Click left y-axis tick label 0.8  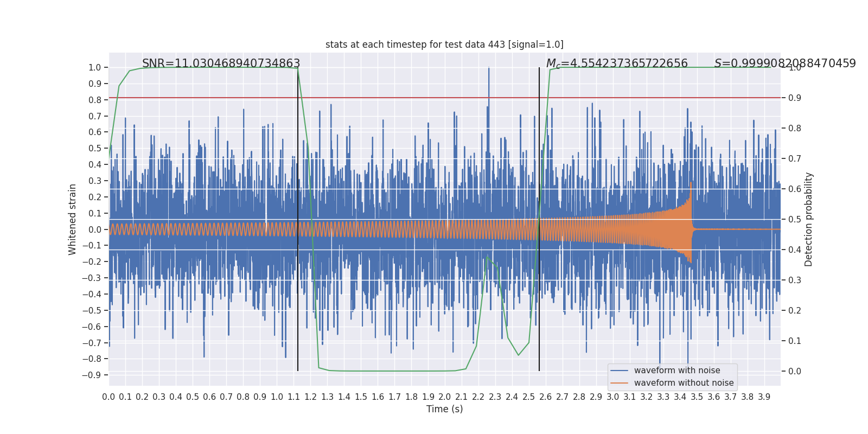[95, 100]
